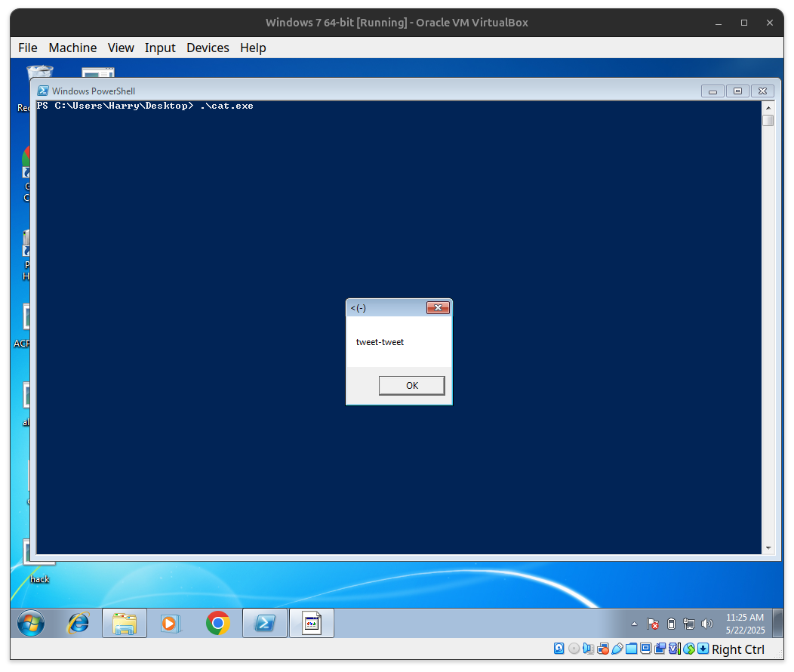
Task: Click VirtualBox network status icon
Action: pos(602,649)
